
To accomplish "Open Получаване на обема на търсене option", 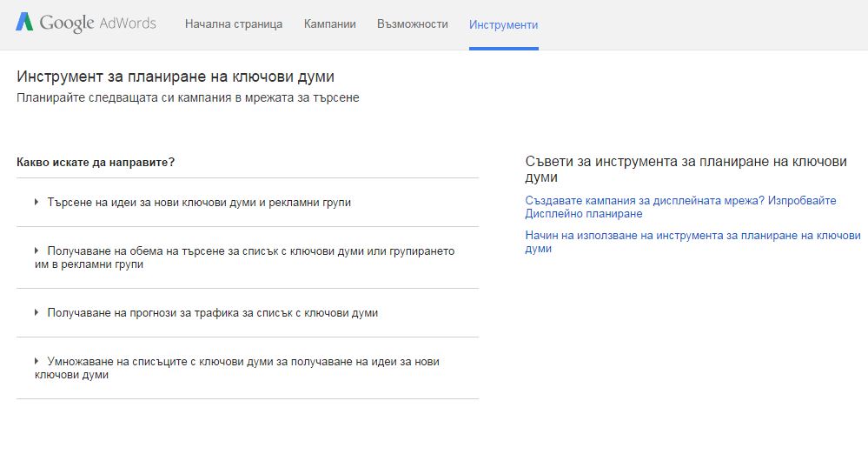I will [245, 257].
